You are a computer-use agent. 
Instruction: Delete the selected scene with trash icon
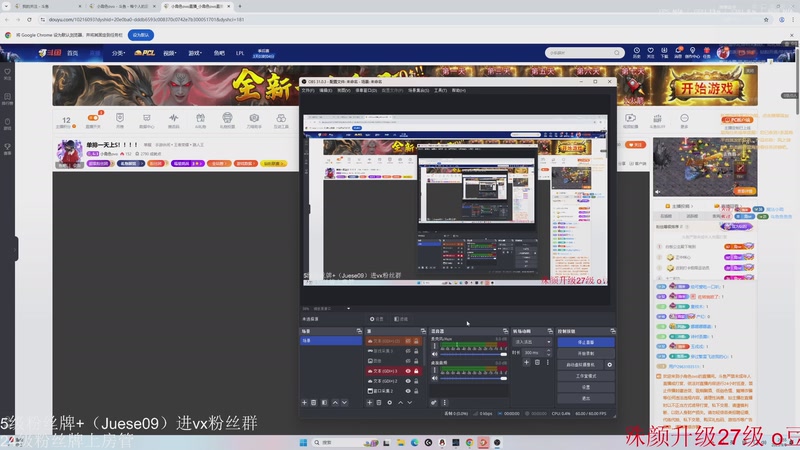coord(314,403)
